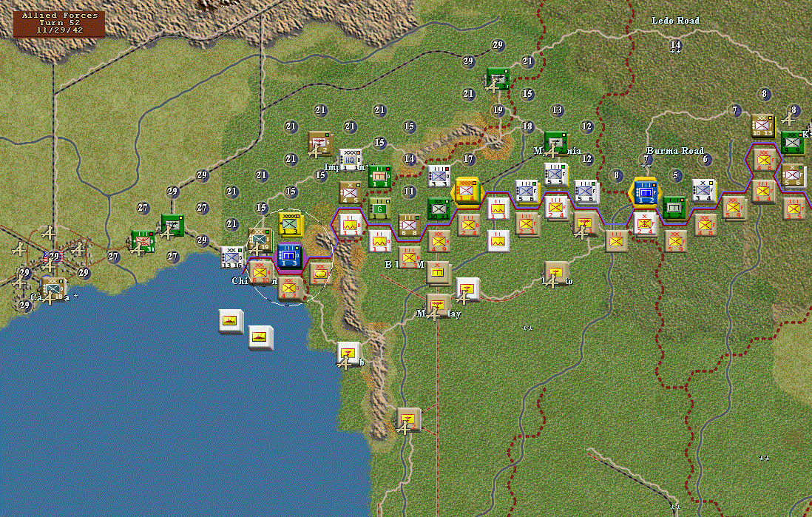Select the white III infantry unit marked 3-3
This screenshot has height=517, width=812.
[x=439, y=176]
